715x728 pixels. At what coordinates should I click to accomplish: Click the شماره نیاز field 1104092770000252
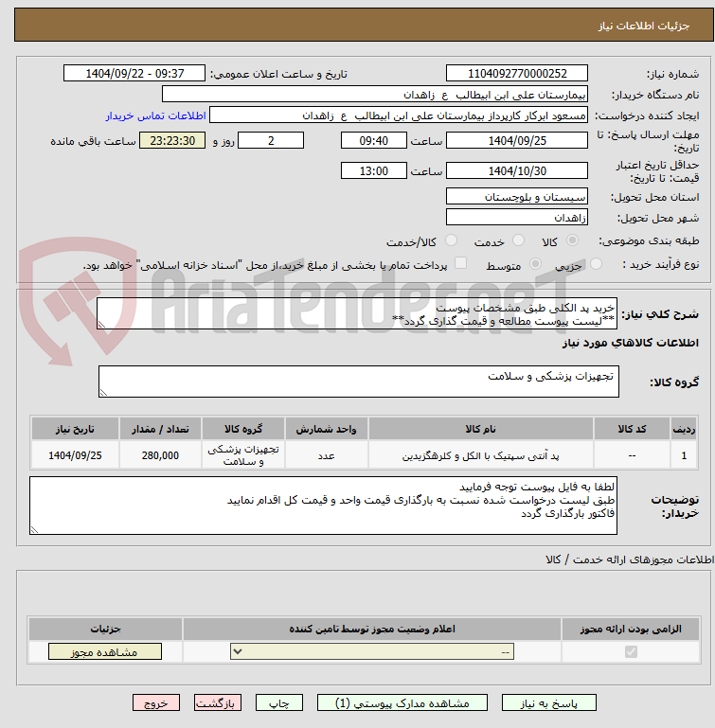(x=517, y=73)
